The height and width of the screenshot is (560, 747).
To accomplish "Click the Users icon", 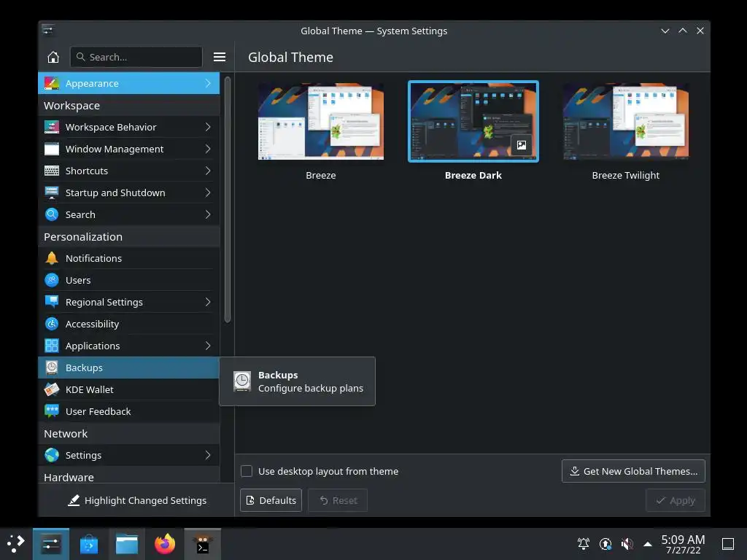I will (x=52, y=280).
